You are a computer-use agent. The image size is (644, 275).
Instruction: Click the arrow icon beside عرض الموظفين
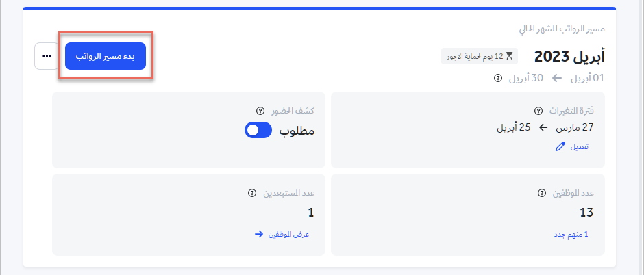[x=258, y=234]
